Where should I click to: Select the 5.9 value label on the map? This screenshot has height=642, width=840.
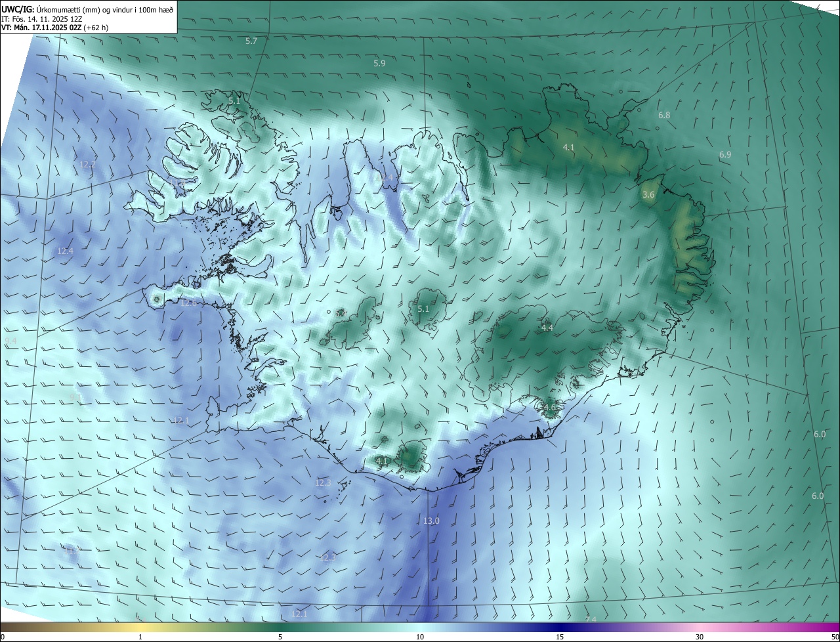click(x=379, y=64)
